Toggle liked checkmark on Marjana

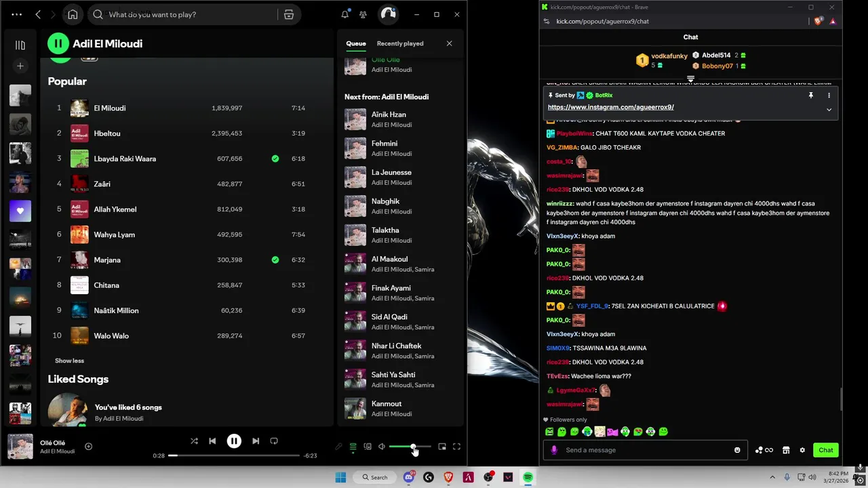pos(275,260)
